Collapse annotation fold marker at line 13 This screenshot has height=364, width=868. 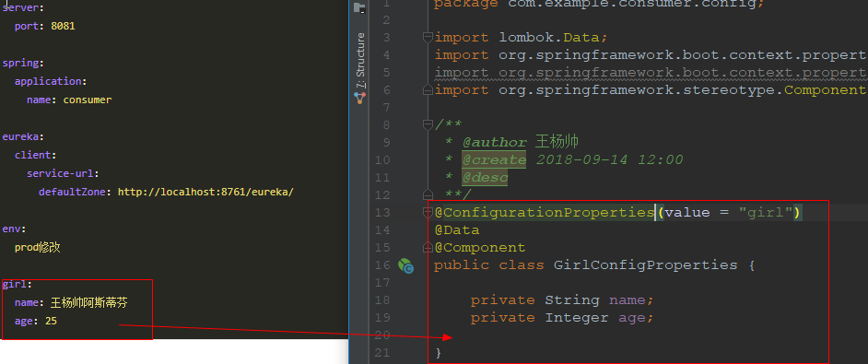coord(428,212)
